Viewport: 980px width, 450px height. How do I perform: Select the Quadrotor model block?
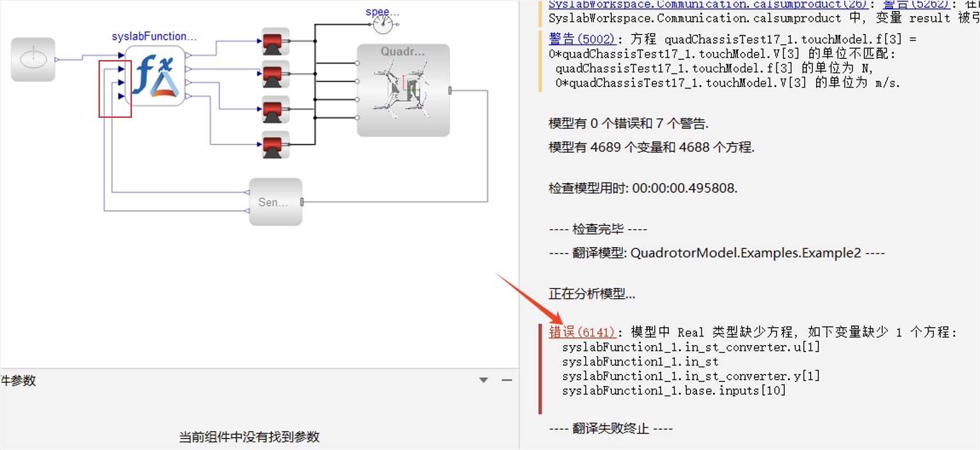tap(403, 90)
